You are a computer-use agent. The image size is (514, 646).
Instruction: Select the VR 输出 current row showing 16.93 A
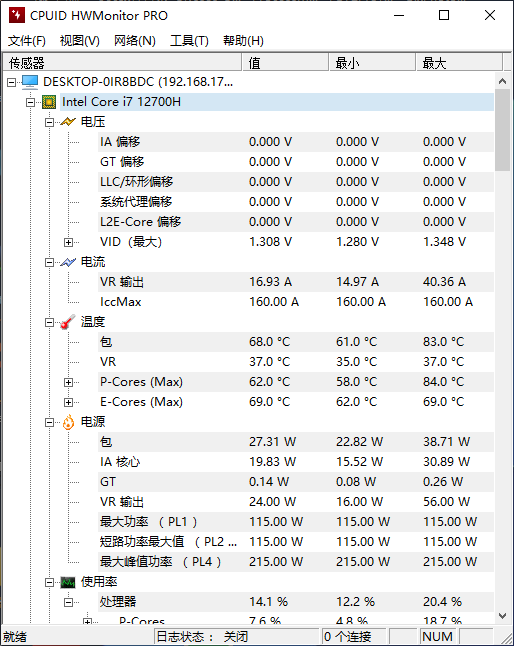[x=296, y=282]
